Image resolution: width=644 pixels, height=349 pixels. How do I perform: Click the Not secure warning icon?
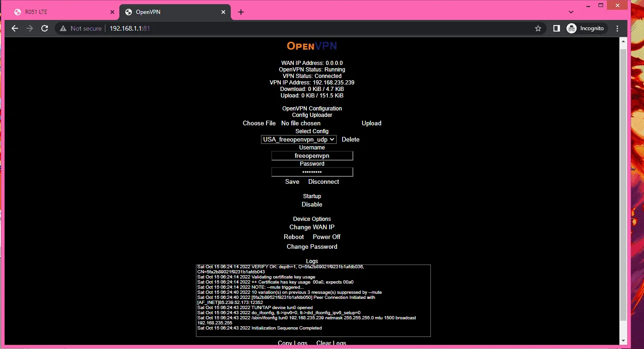click(63, 28)
